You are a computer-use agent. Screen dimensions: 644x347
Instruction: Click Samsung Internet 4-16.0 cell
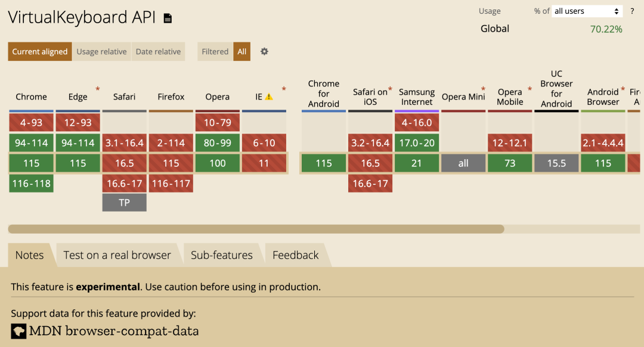[416, 122]
